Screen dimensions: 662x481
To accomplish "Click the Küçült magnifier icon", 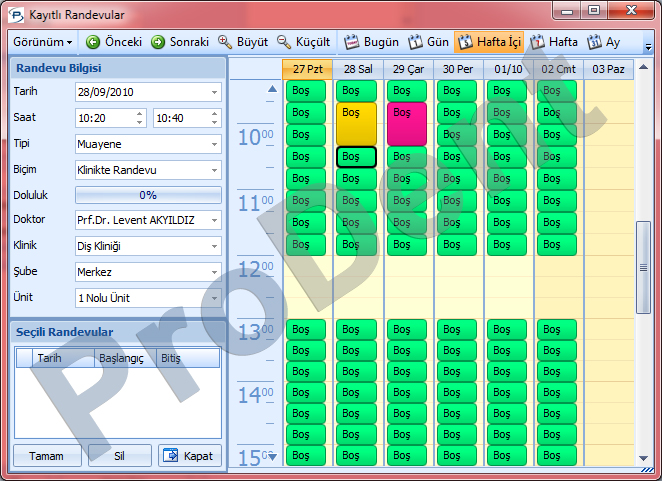I will pos(284,42).
